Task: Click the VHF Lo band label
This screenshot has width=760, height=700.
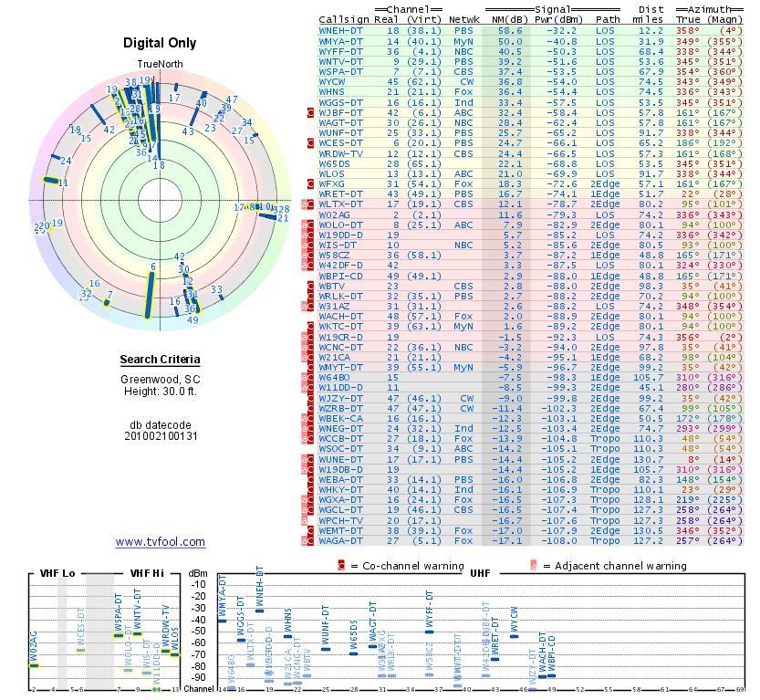Action: click(57, 573)
